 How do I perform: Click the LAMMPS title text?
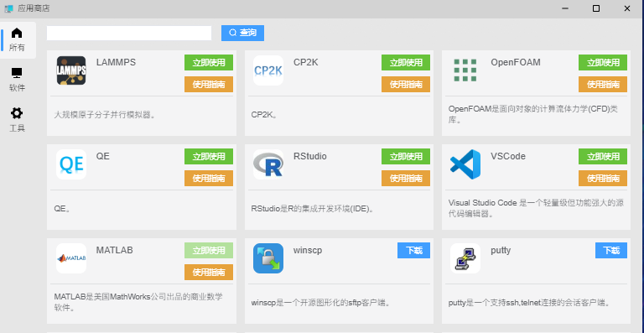coord(116,62)
